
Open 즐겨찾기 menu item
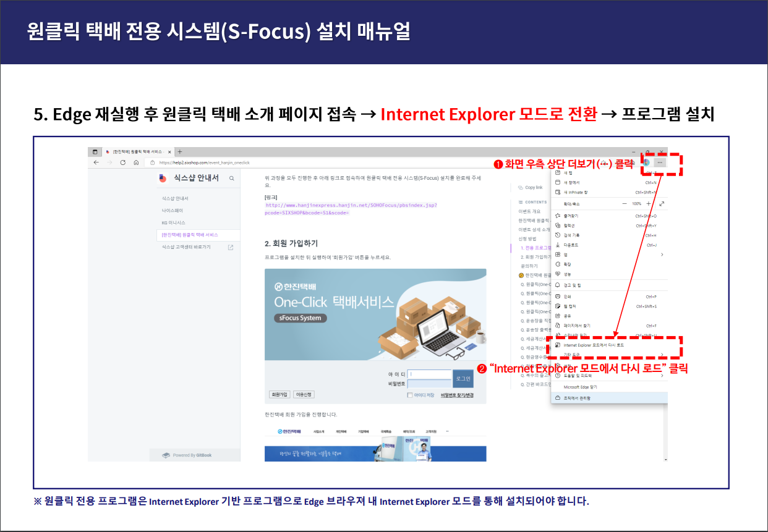coord(609,216)
